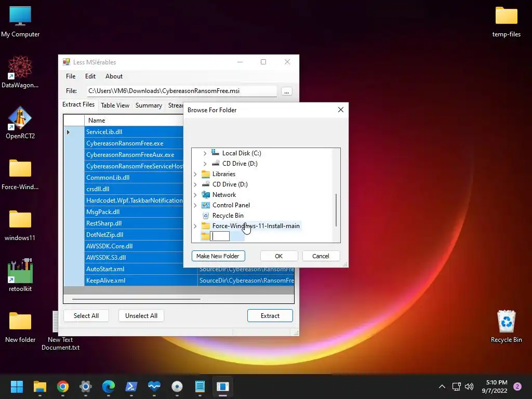Expand the indented CD Drive (D:) node under Local Disk
532x399 pixels.
(x=205, y=164)
